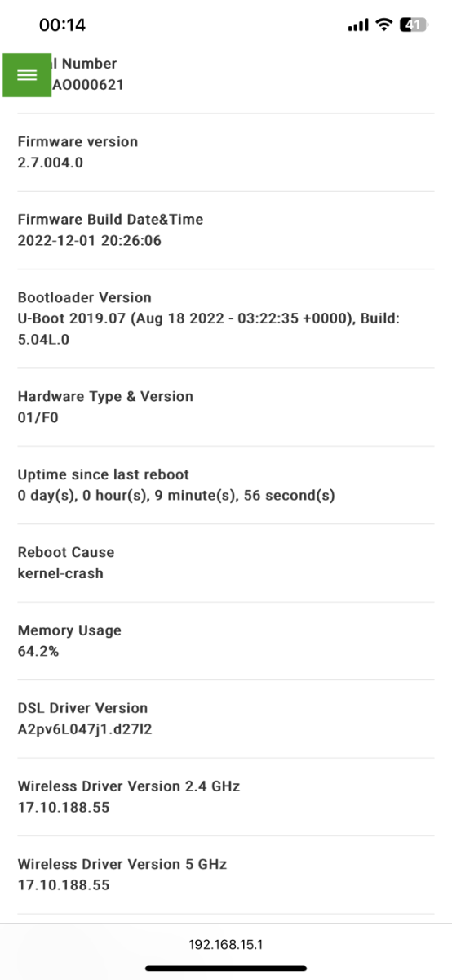Select the Firmware version value 2.7.004.0

coord(51,163)
